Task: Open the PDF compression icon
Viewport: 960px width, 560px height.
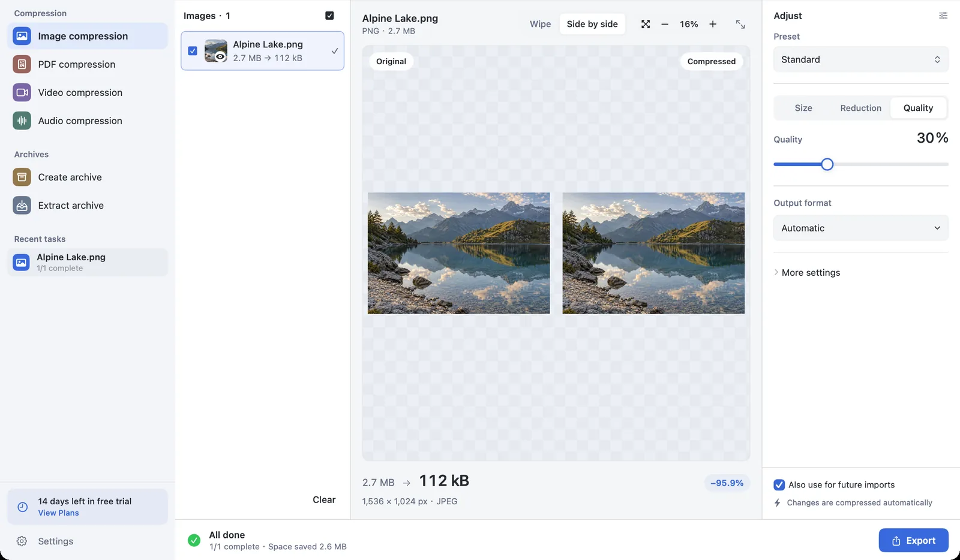Action: [x=22, y=64]
